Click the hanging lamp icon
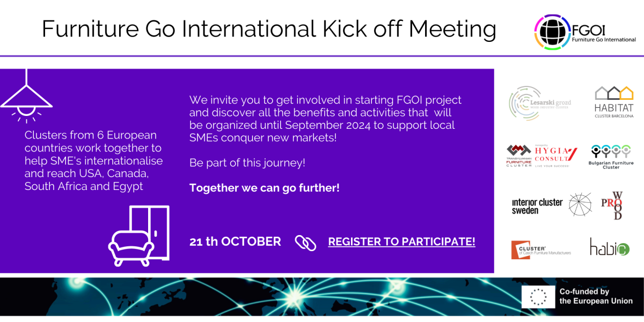The image size is (644, 322). pyautogui.click(x=26, y=96)
